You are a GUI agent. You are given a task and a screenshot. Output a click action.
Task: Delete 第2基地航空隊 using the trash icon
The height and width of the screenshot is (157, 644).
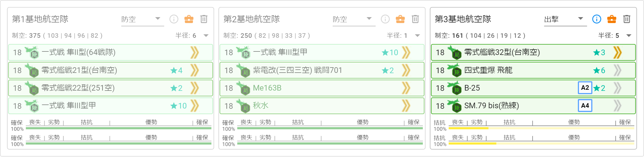415,19
